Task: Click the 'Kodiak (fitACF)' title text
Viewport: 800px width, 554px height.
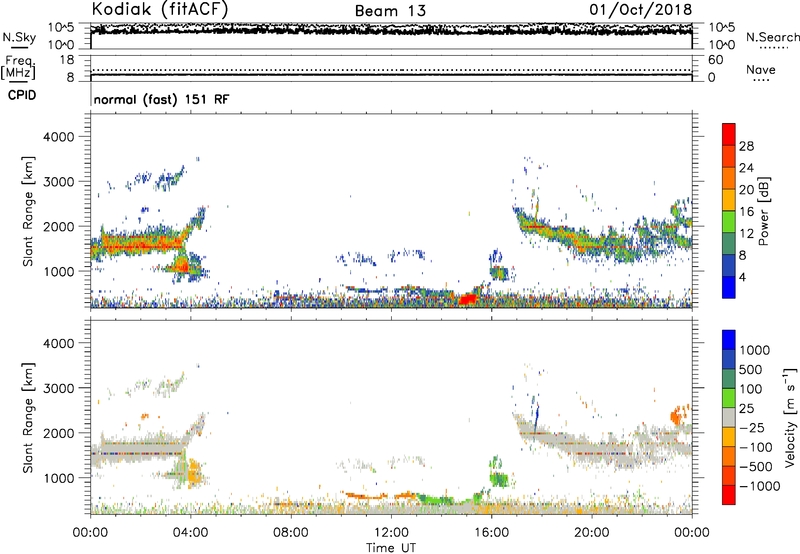Action: (x=160, y=9)
